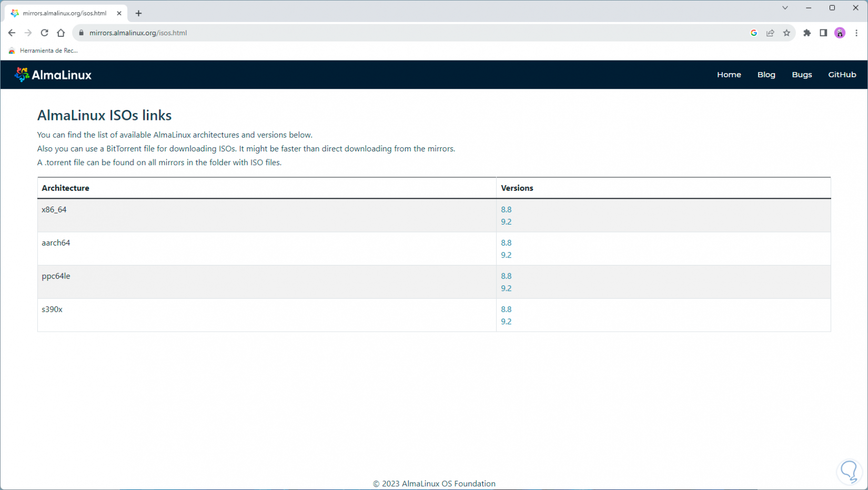The width and height of the screenshot is (868, 490).
Task: Expand the tab search dropdown
Action: pos(785,8)
